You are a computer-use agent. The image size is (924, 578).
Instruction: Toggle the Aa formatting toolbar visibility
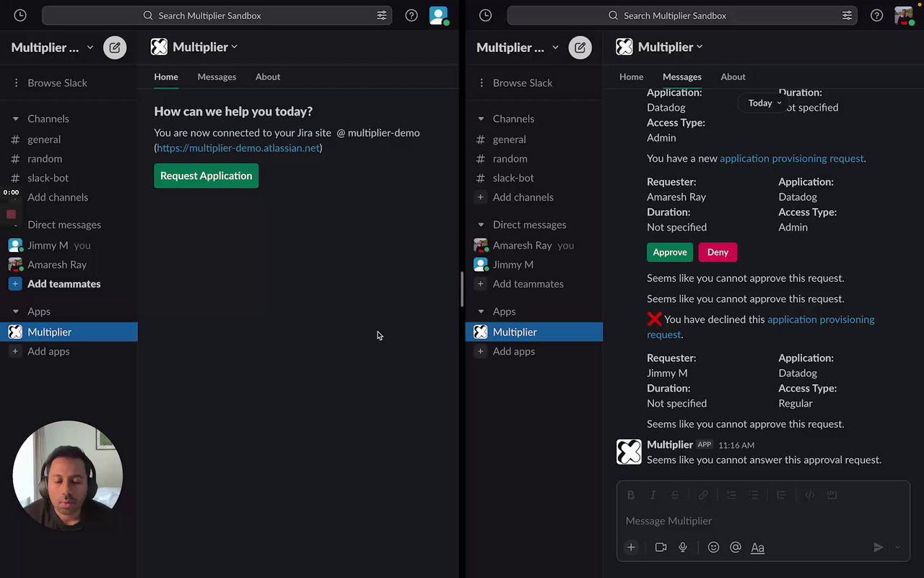(x=757, y=548)
